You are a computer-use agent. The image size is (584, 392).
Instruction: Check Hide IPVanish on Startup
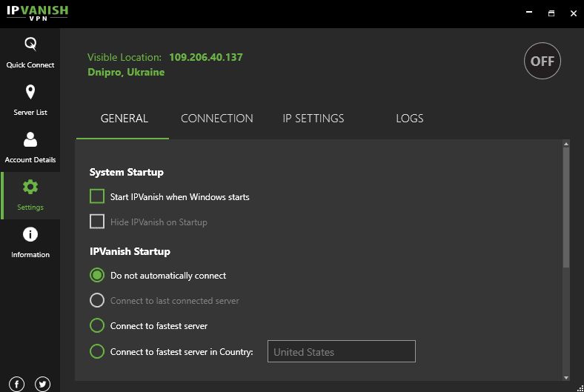coord(97,222)
